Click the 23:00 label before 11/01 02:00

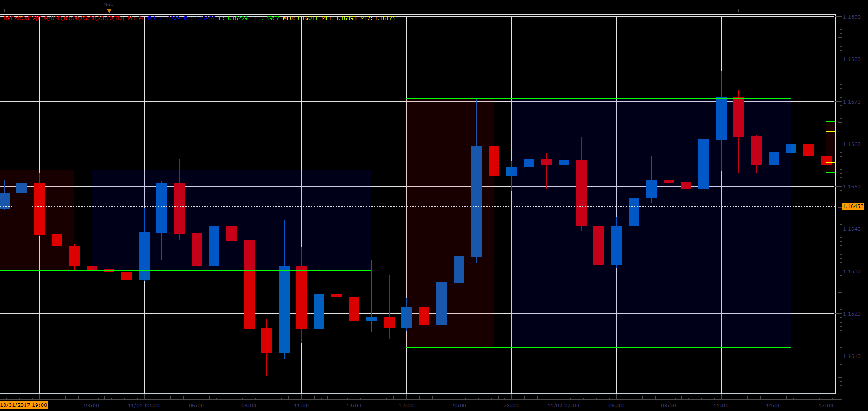coord(92,406)
